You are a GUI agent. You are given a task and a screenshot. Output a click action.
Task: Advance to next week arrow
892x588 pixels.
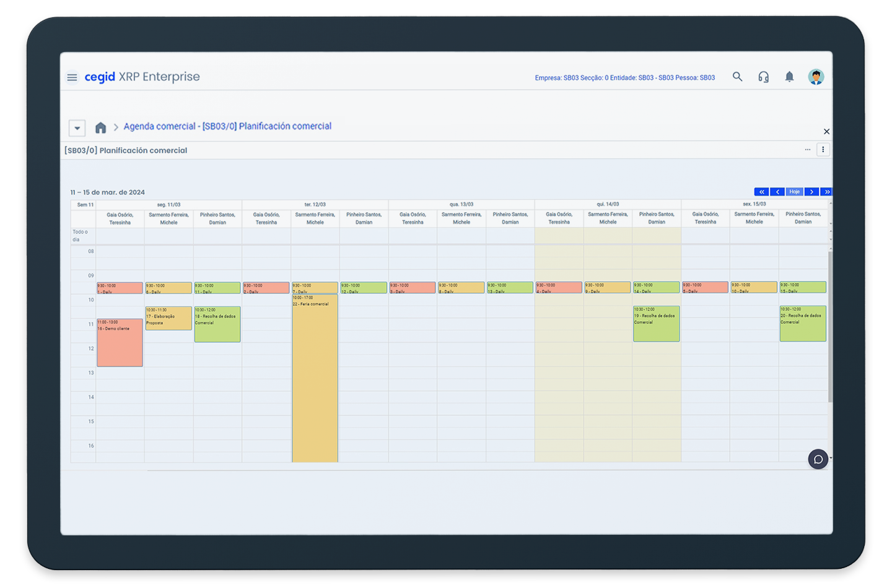(x=811, y=192)
